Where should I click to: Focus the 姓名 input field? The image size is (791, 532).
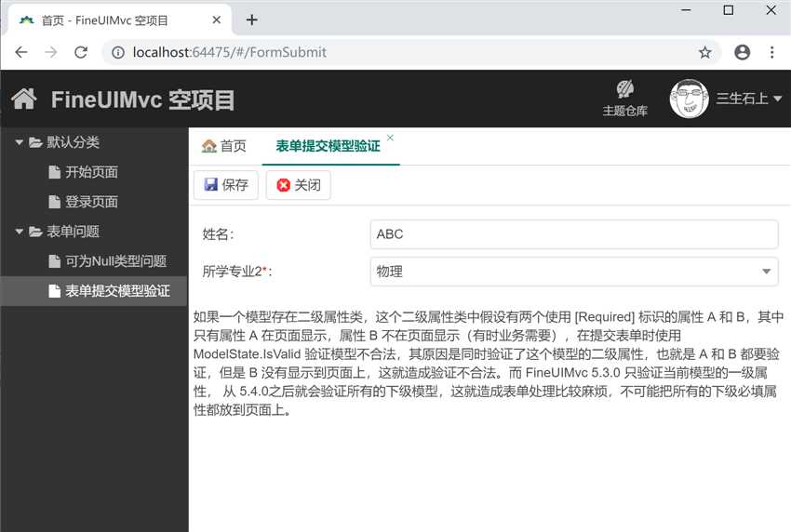(x=574, y=234)
